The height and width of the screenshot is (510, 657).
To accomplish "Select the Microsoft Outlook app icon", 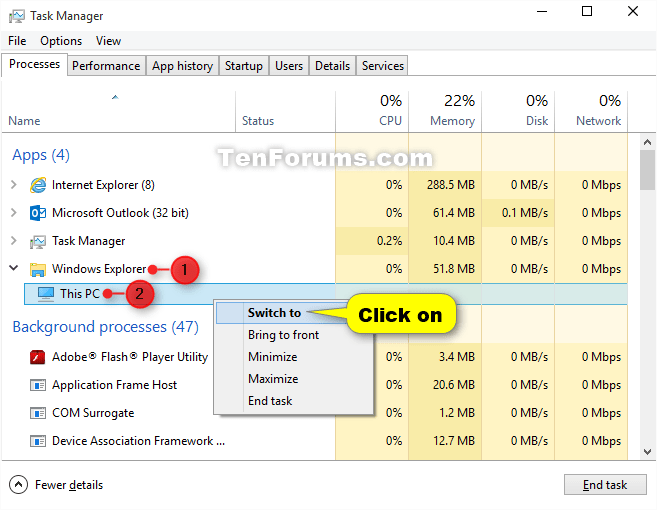I will coord(38,213).
